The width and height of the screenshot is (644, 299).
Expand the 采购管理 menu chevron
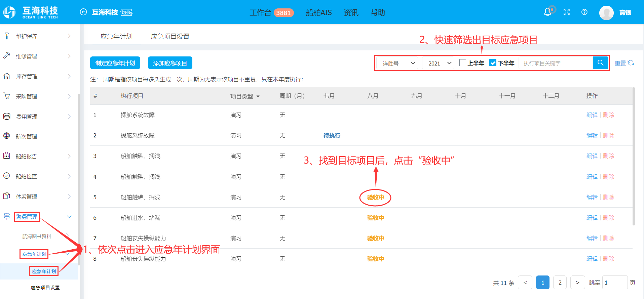(69, 96)
